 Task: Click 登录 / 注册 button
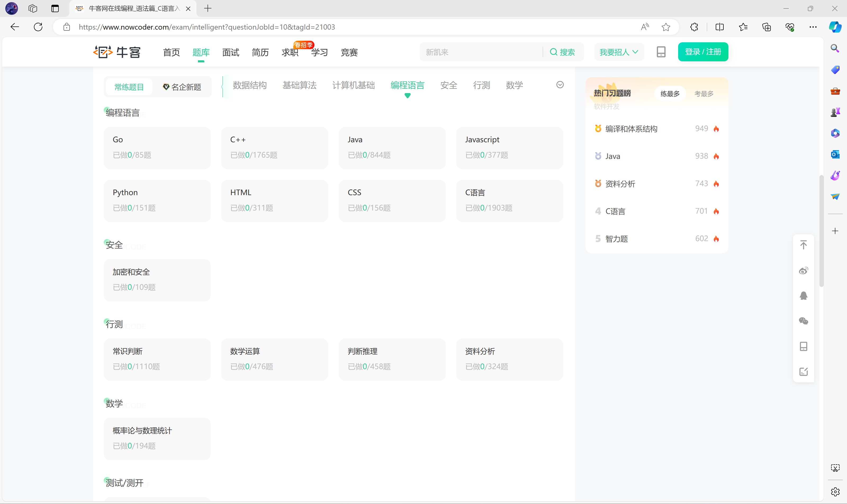click(x=702, y=52)
